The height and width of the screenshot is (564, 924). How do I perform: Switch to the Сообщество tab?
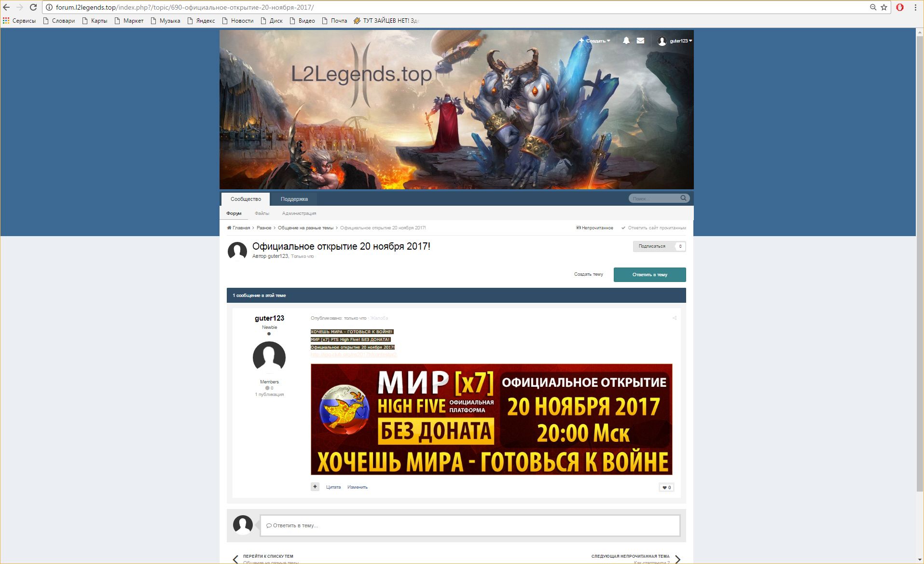click(246, 199)
